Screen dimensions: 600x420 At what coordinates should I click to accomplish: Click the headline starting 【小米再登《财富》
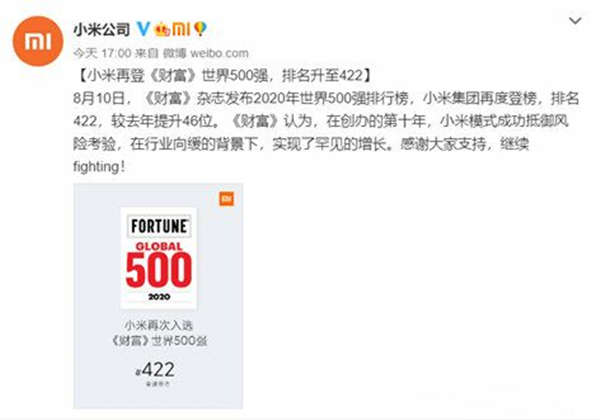point(224,75)
